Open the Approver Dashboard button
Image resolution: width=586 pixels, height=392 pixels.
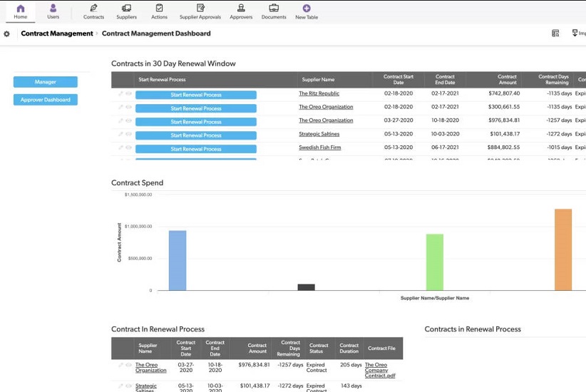tap(46, 100)
